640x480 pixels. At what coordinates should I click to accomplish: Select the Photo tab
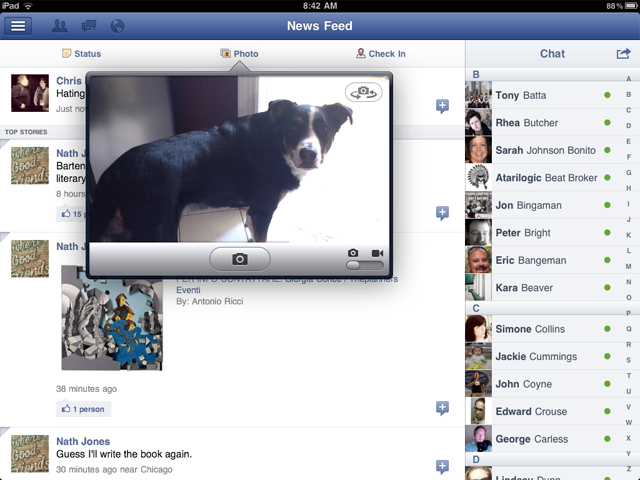click(239, 53)
